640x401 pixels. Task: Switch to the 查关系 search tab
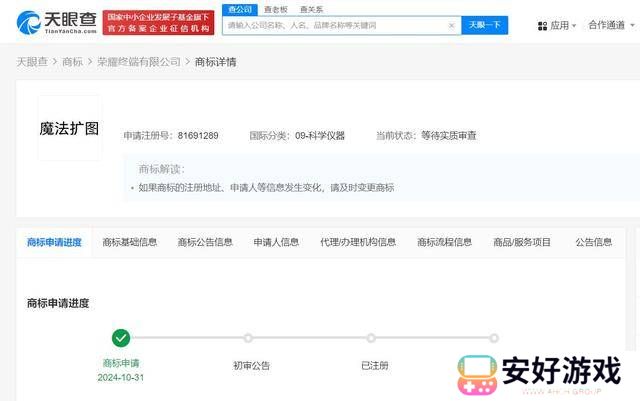click(x=311, y=9)
